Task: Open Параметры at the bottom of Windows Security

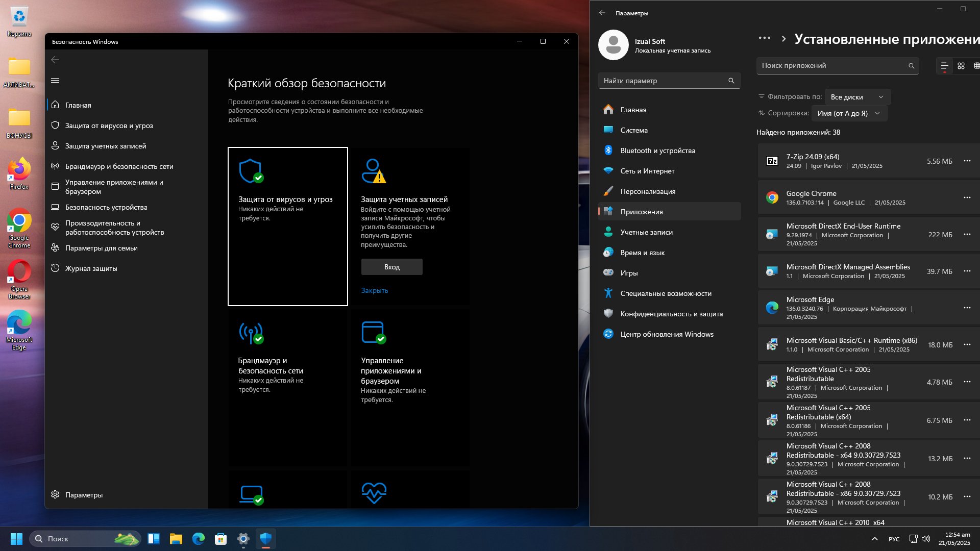Action: point(127,495)
